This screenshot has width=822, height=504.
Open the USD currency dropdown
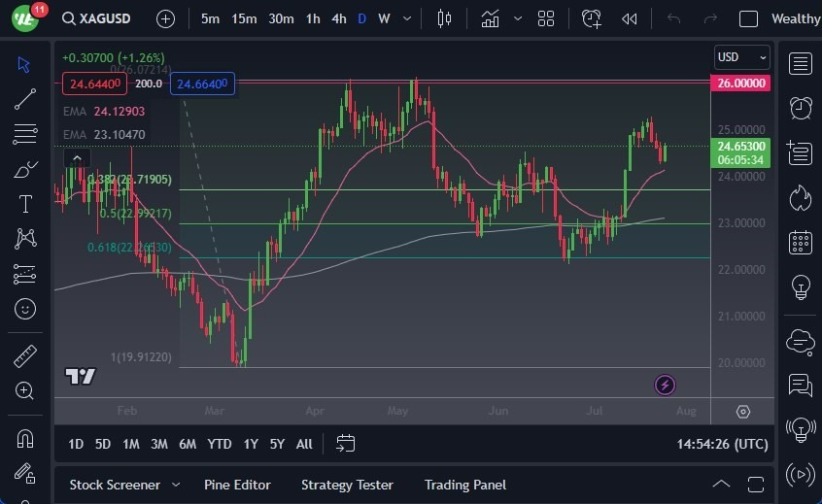tap(741, 57)
